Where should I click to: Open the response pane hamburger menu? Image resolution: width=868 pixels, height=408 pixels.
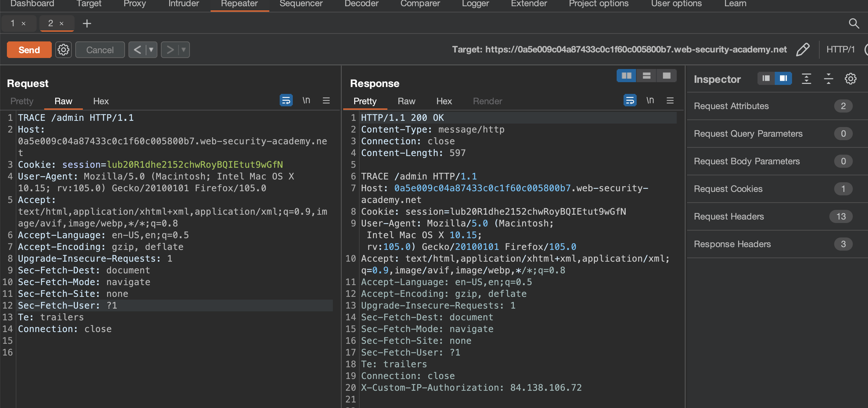coord(670,101)
